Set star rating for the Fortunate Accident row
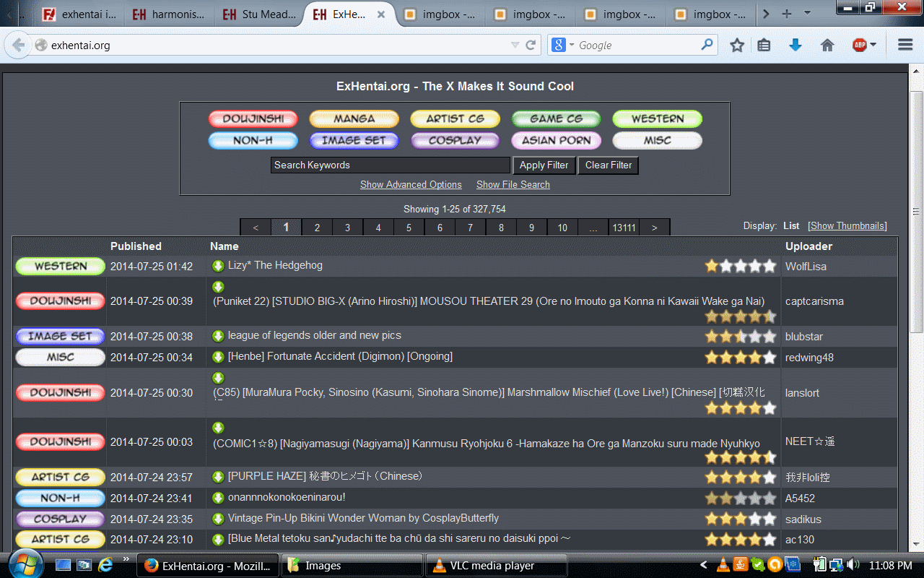 pos(741,357)
